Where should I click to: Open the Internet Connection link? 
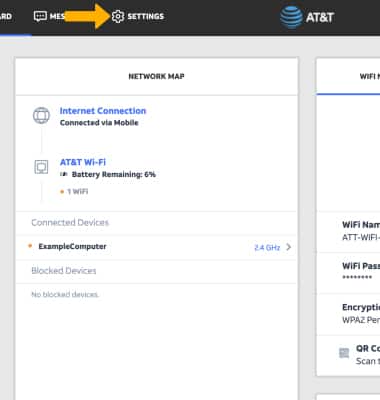103,111
